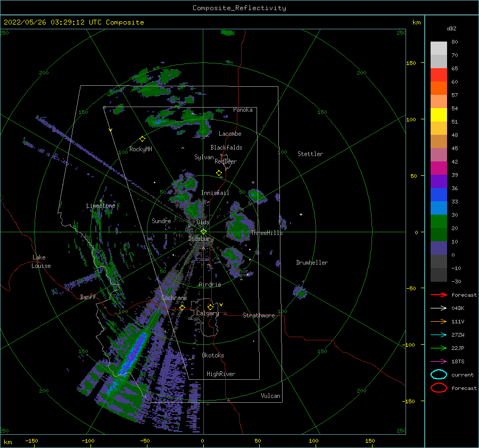Click the dBZ legend heading

pyautogui.click(x=451, y=28)
